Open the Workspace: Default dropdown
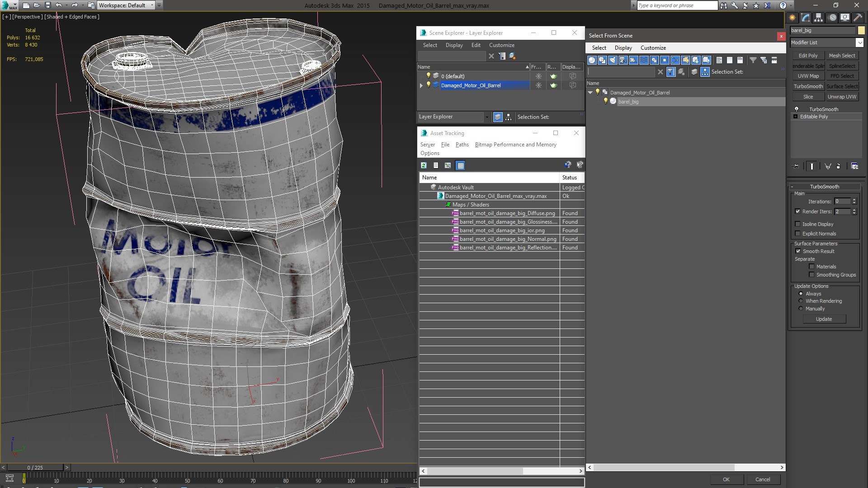 126,5
